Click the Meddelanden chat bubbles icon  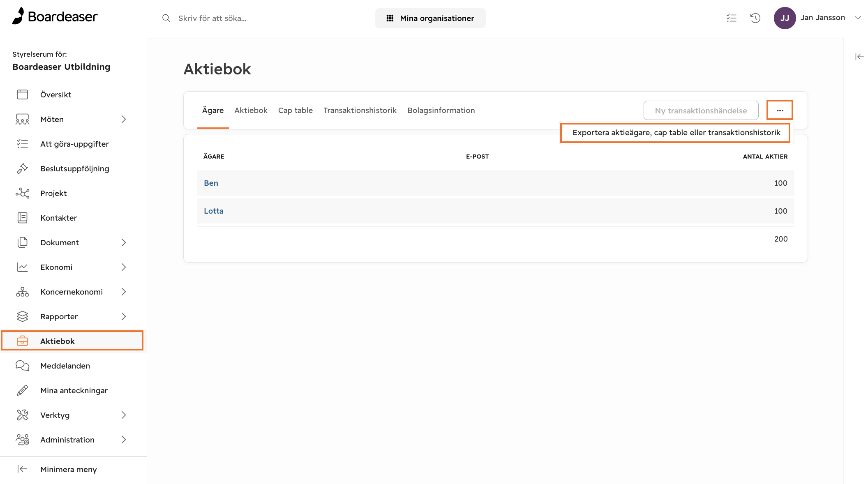point(22,366)
